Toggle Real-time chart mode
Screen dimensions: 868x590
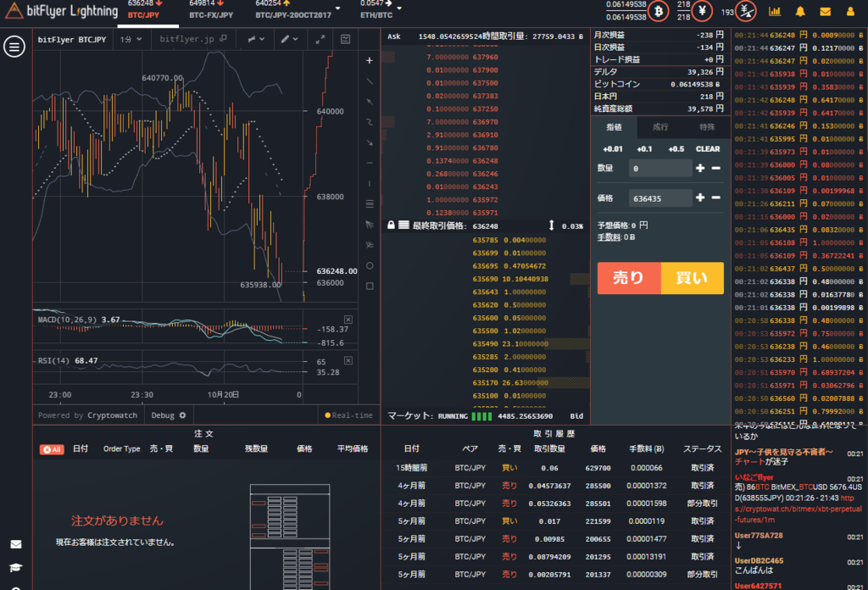(x=348, y=415)
